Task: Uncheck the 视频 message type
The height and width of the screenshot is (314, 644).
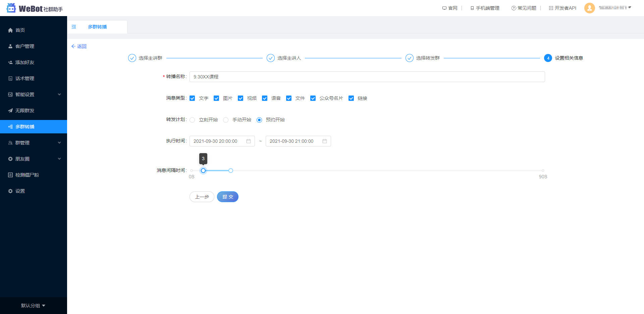Action: 240,98
